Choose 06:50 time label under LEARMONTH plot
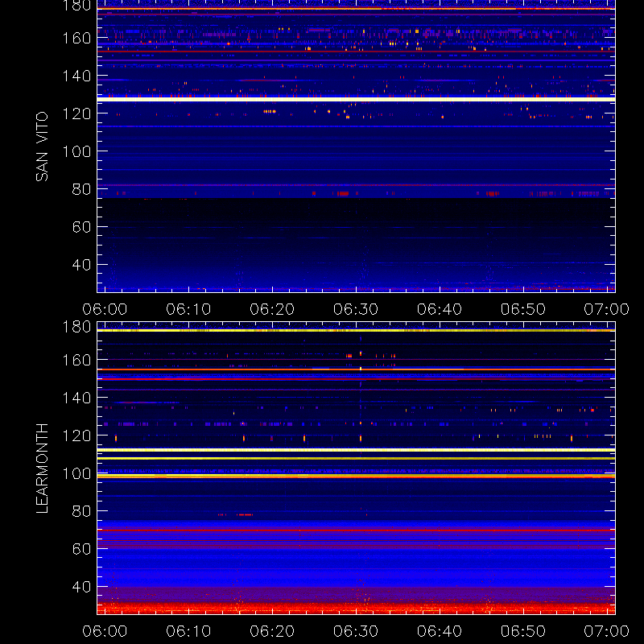644x644 pixels. (523, 631)
